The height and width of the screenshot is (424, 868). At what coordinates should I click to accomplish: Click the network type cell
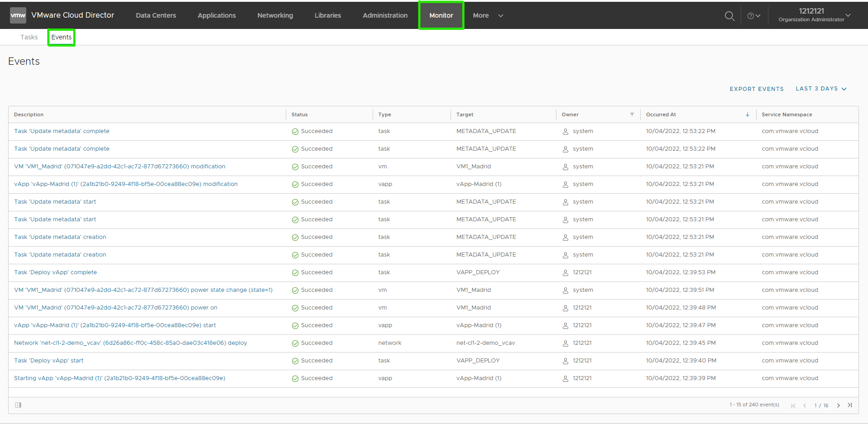(x=389, y=343)
